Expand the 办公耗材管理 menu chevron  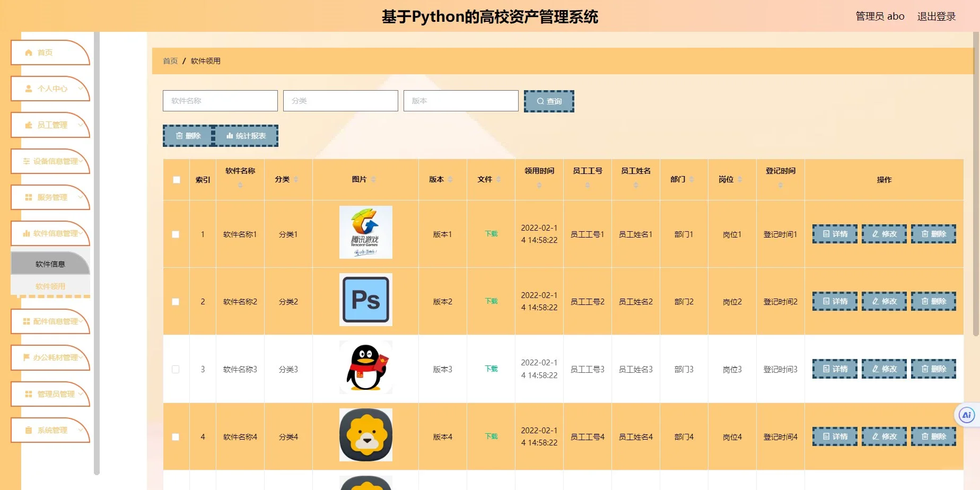(81, 357)
